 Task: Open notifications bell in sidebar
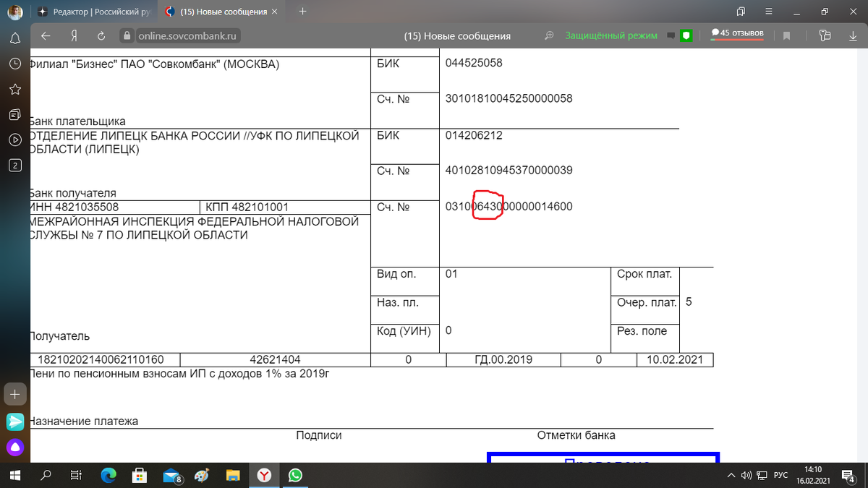click(x=14, y=38)
